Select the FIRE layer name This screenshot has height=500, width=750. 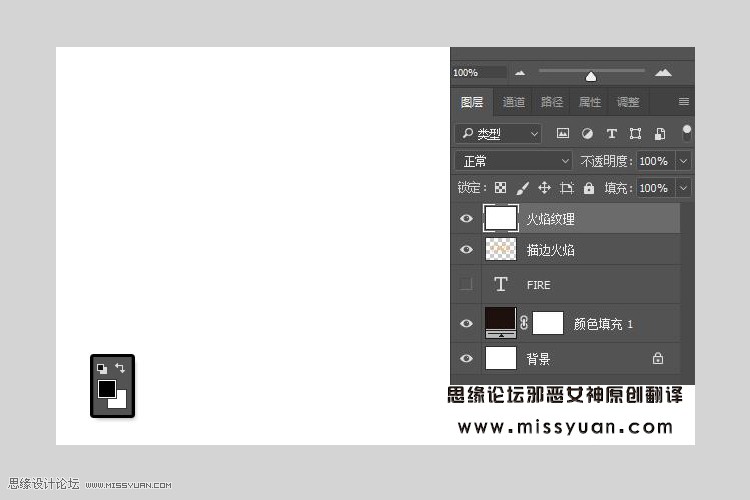tap(539, 285)
